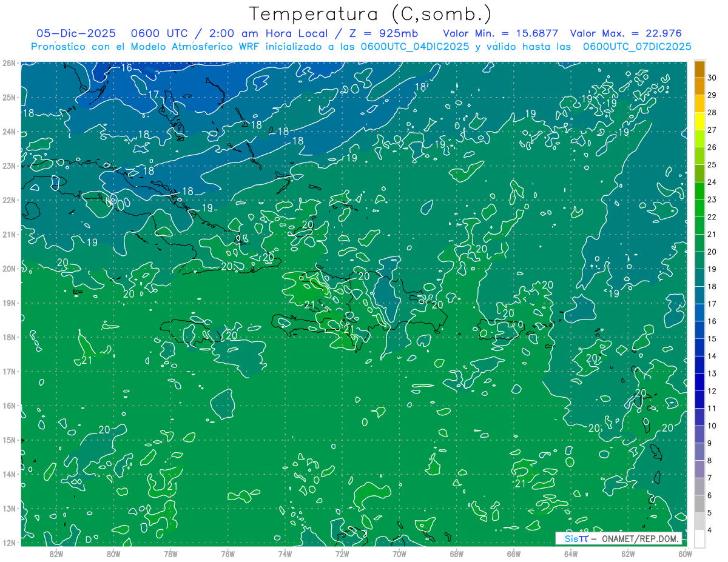Image resolution: width=728 pixels, height=562 pixels.
Task: Click 'ONAMET/REP.DOM.' credit label
Action: pyautogui.click(x=641, y=538)
